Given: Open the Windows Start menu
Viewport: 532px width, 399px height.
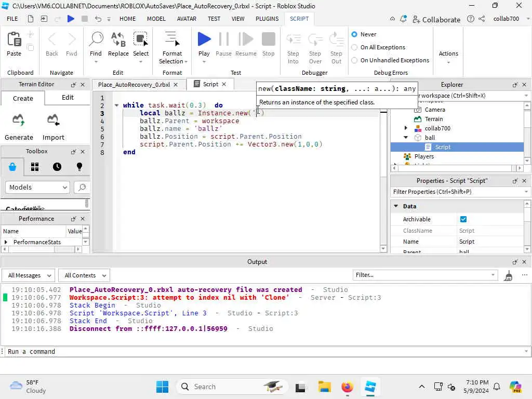Looking at the screenshot, I should (162, 387).
